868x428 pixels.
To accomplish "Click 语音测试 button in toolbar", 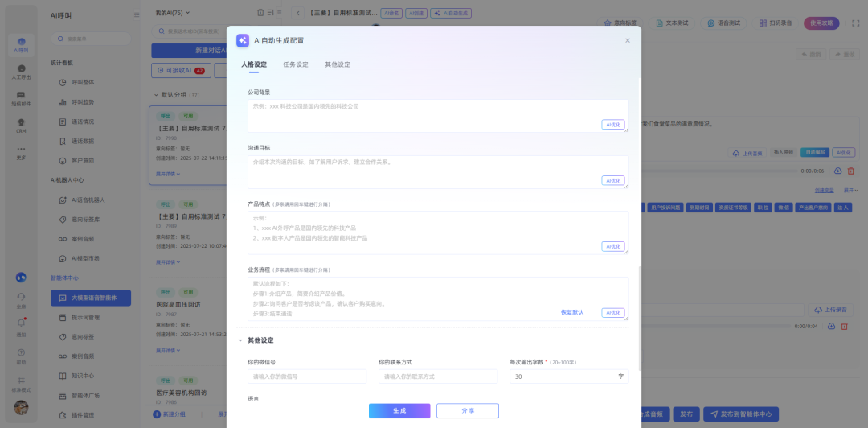I will [723, 23].
